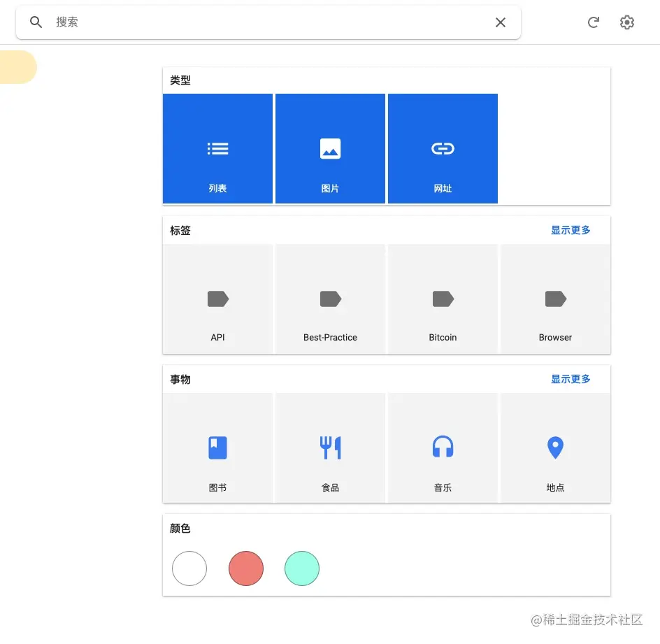This screenshot has height=644, width=660.
Task: Click the 音乐 label text
Action: pyautogui.click(x=443, y=487)
